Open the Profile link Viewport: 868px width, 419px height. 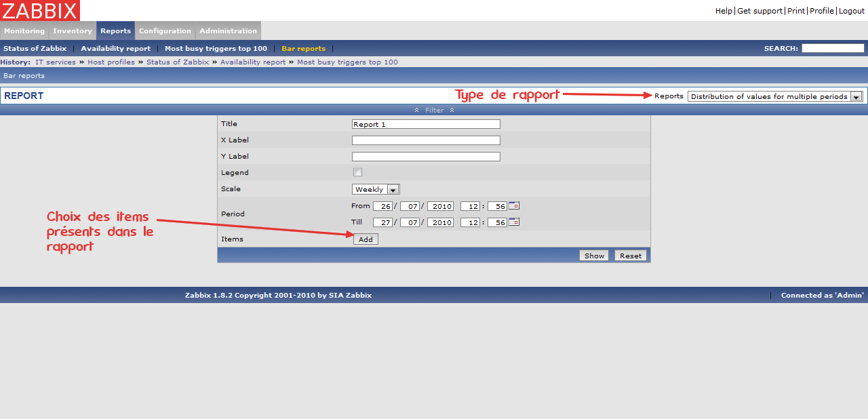click(821, 11)
